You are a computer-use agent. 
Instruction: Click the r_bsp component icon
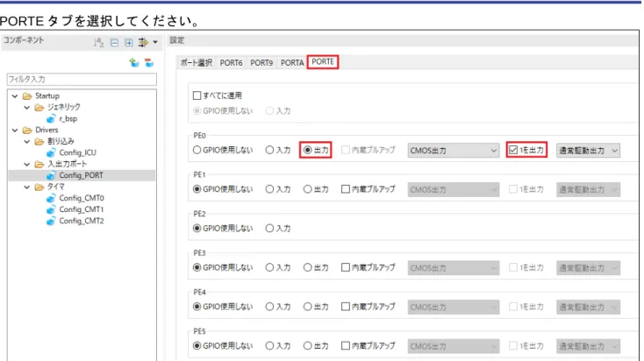[51, 119]
